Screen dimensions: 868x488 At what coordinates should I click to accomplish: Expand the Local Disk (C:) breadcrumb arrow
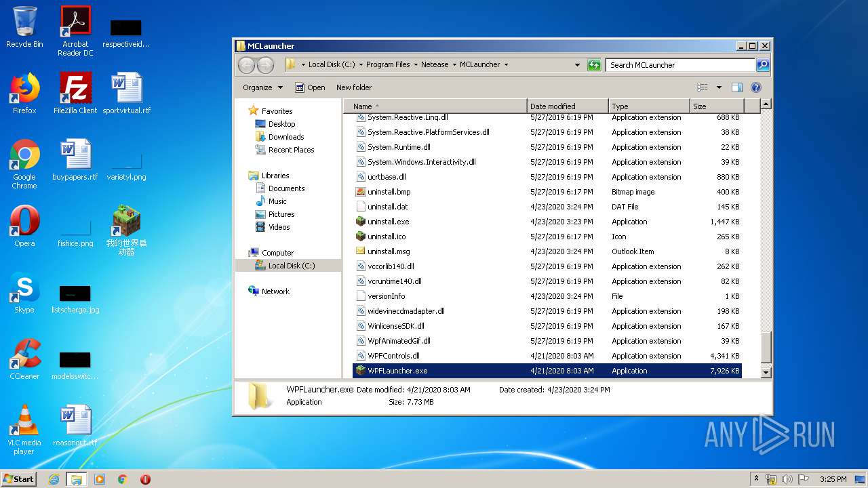[361, 65]
